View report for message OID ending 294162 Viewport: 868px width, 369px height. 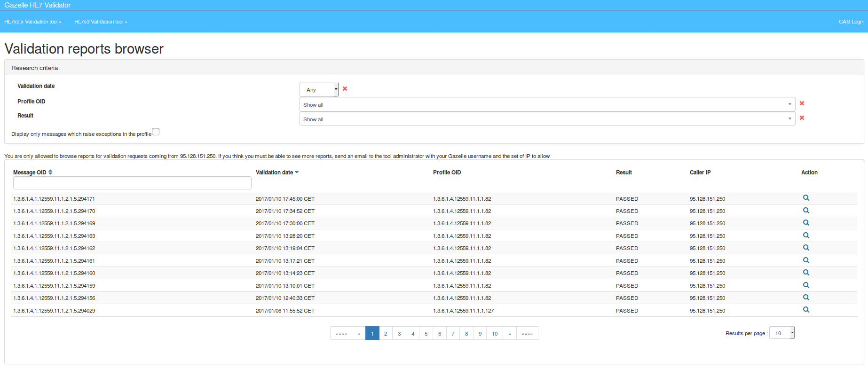pyautogui.click(x=806, y=248)
